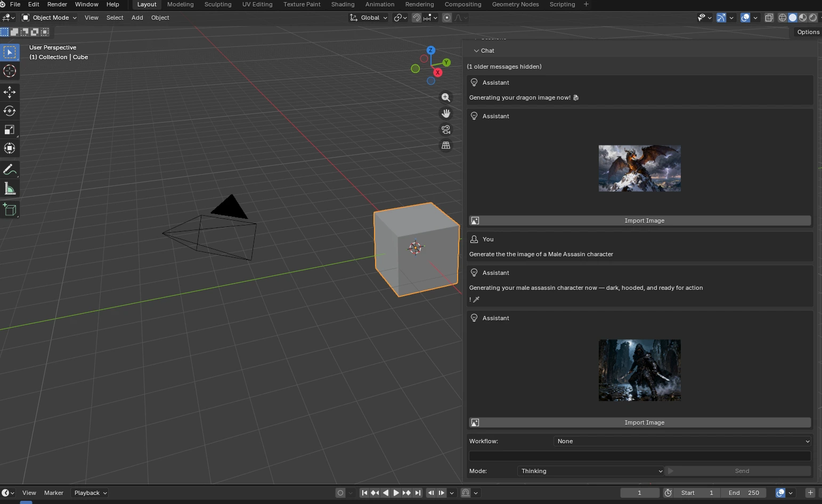Viewport: 822px width, 504px height.
Task: Activate the Annotate pencil tool
Action: click(10, 169)
